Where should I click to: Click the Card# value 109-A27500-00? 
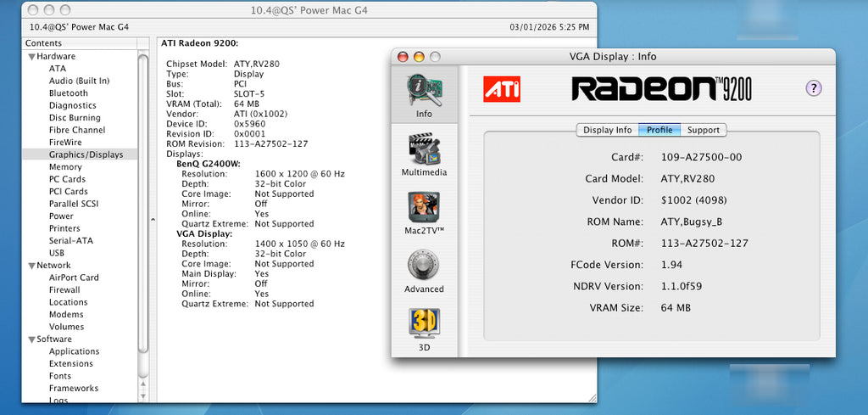click(x=701, y=157)
